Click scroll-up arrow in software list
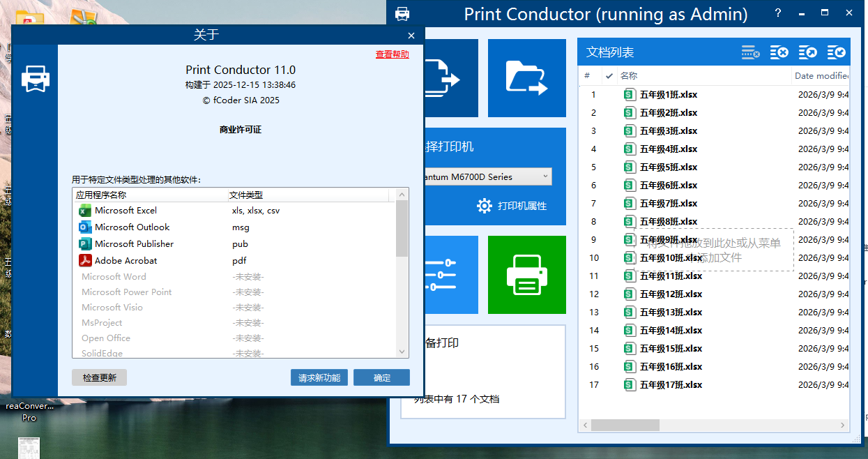Image resolution: width=868 pixels, height=459 pixels. (402, 195)
